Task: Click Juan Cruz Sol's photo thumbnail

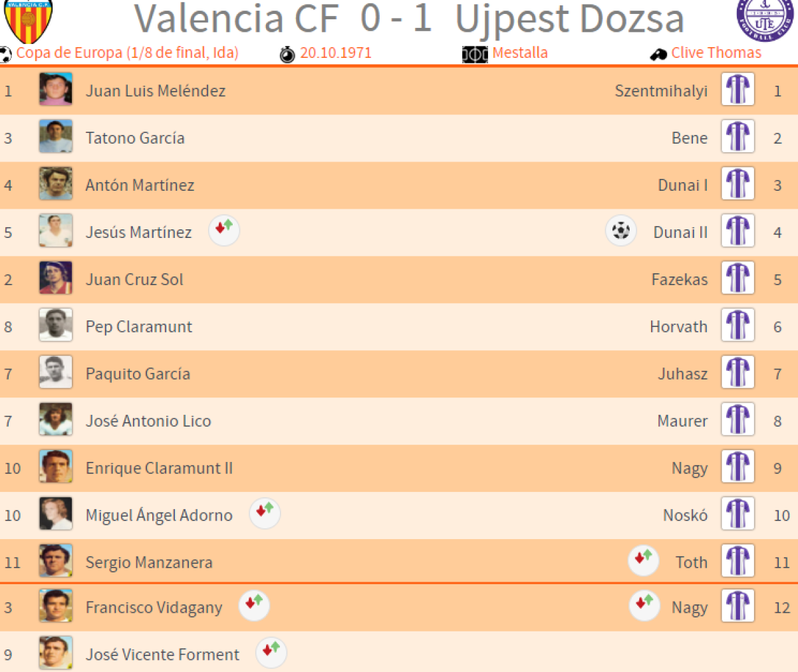Action: (56, 279)
